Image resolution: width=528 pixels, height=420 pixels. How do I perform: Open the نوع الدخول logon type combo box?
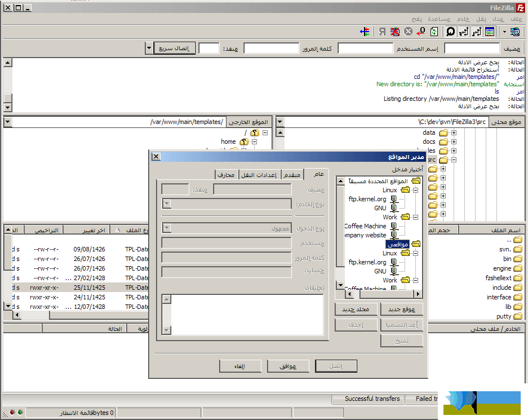(x=227, y=228)
